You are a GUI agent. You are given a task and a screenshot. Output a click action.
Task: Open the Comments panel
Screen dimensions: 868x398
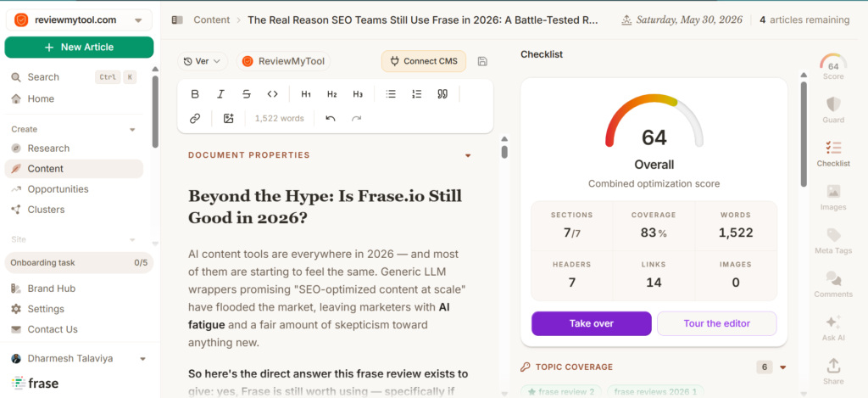tap(833, 284)
